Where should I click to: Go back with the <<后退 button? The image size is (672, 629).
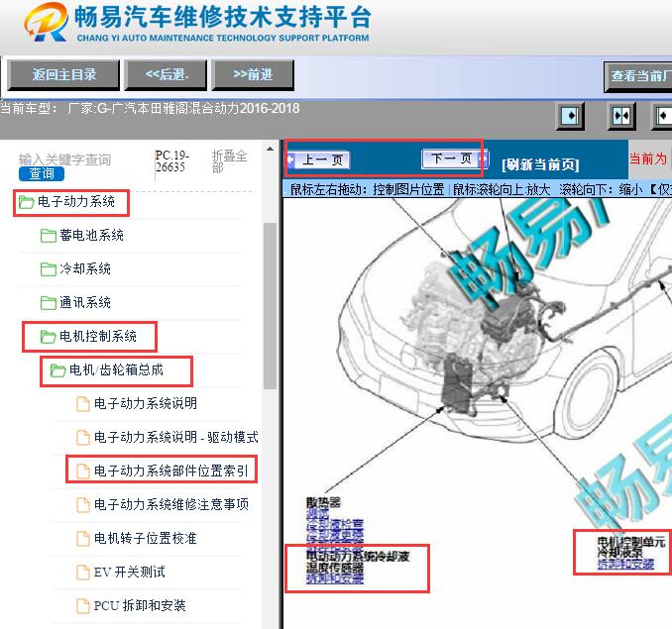[166, 75]
